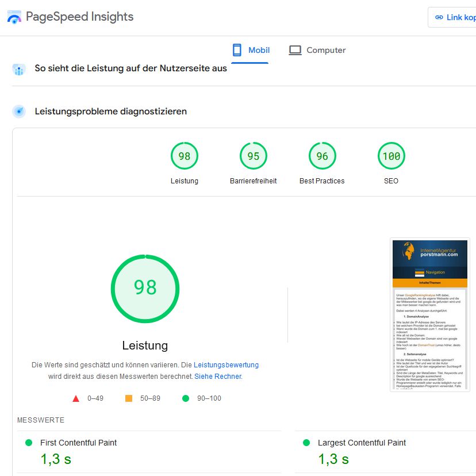Click the MESSWERTE section label
The width and height of the screenshot is (476, 476).
coord(41,420)
